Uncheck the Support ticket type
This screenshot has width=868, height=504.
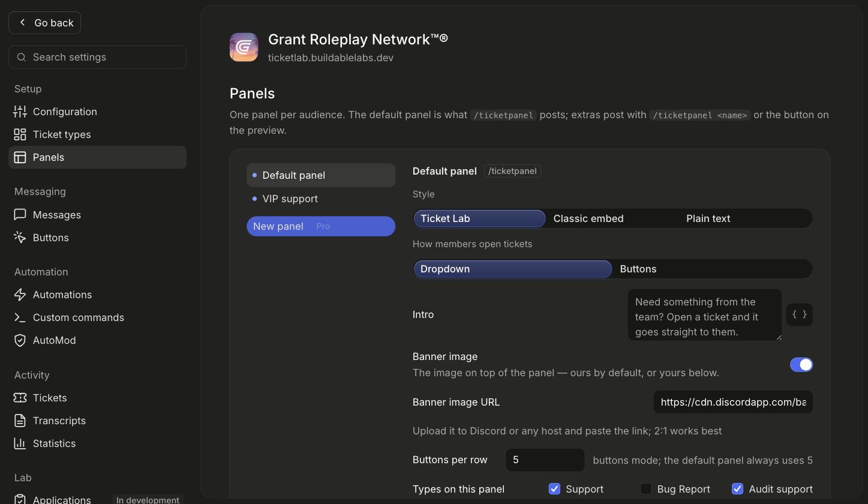(554, 489)
